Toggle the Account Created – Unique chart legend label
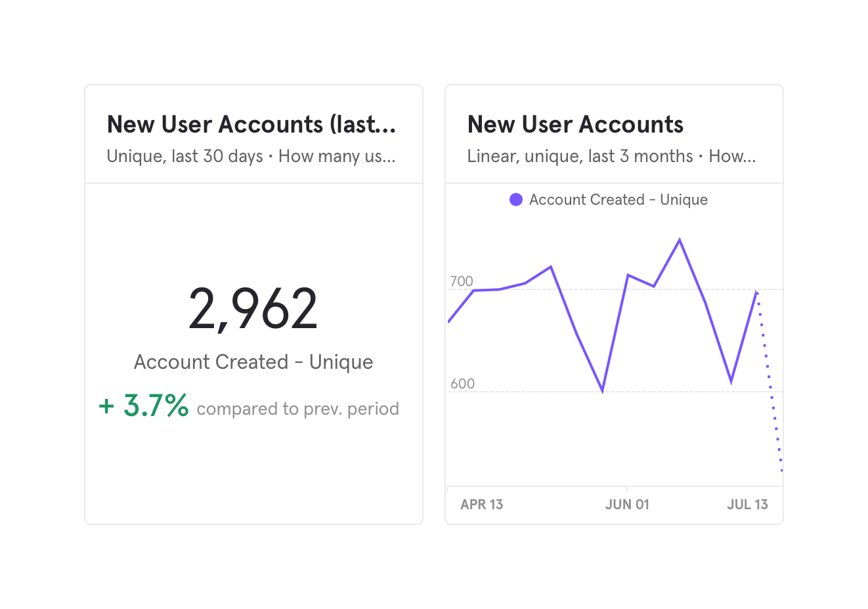 tap(618, 199)
